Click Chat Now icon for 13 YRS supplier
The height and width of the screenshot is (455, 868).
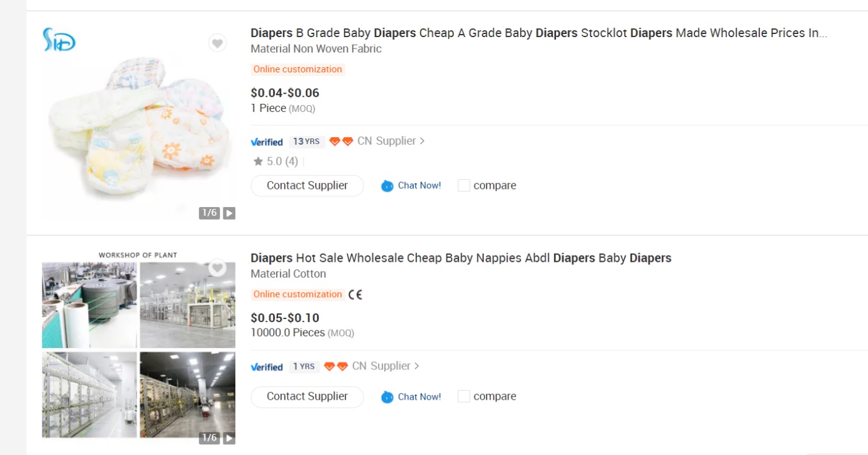coord(387,186)
